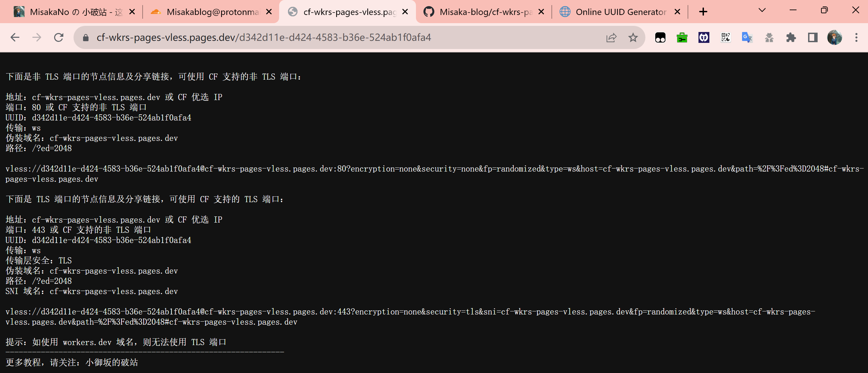Expand the tab search dropdown
This screenshot has height=373, width=868.
coord(762,11)
